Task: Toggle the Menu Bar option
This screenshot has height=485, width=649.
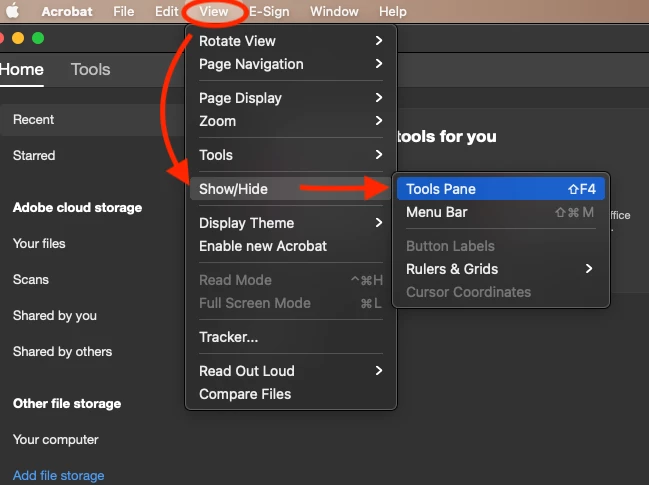Action: point(500,212)
